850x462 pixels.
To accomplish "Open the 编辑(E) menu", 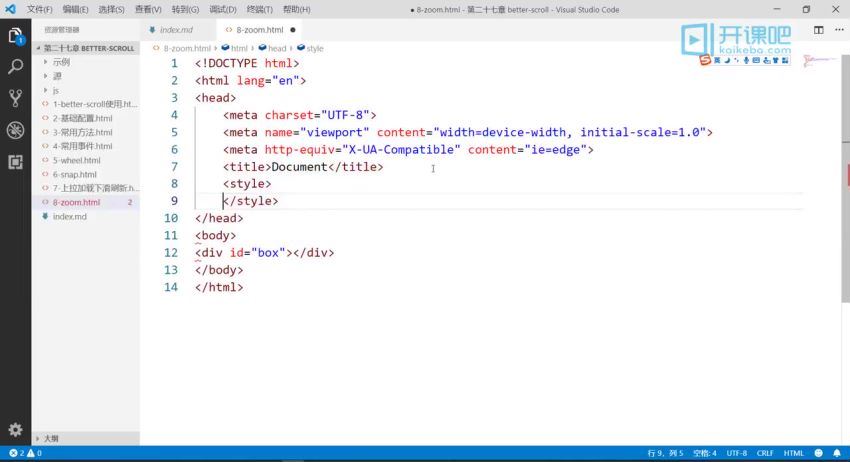I will [x=75, y=9].
